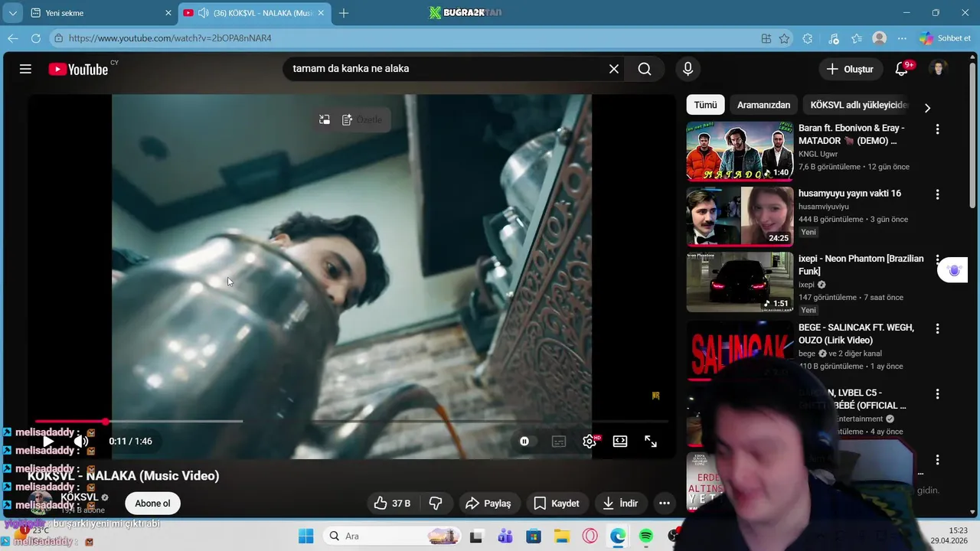Open Microsoft Store from the taskbar
980x551 pixels.
pyautogui.click(x=534, y=536)
